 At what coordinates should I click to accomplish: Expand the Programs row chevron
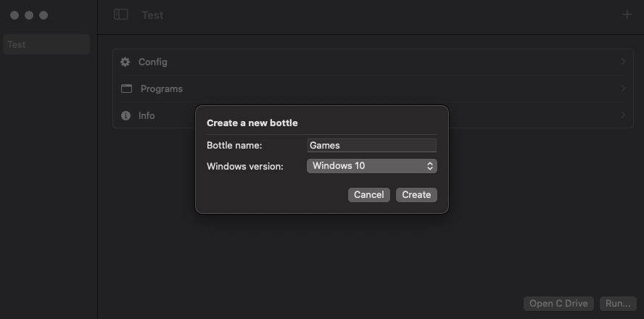tap(623, 88)
